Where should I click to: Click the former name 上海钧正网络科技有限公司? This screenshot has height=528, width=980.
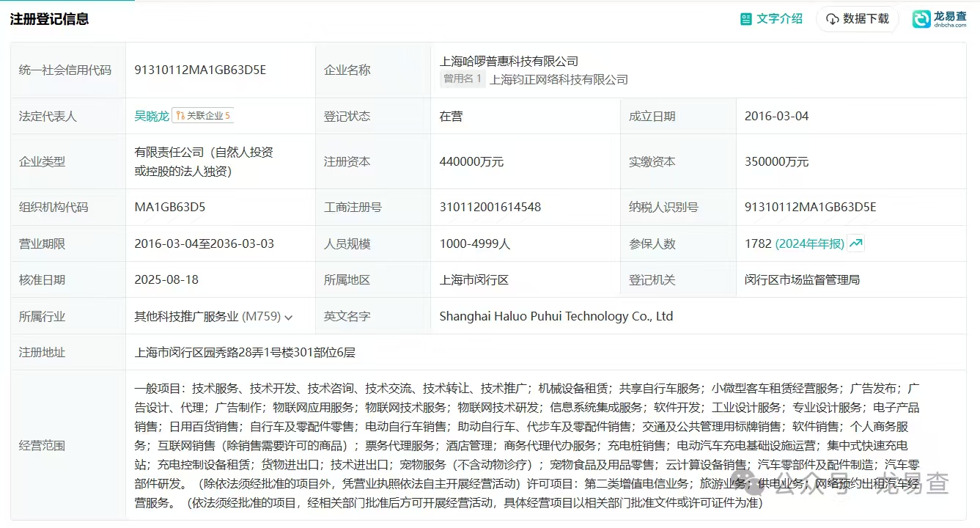coord(559,80)
